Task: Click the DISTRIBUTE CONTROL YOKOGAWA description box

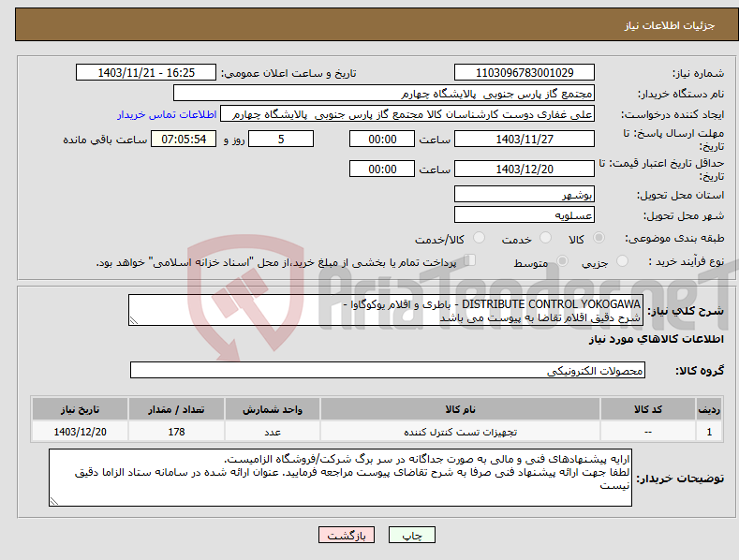Action: point(386,310)
